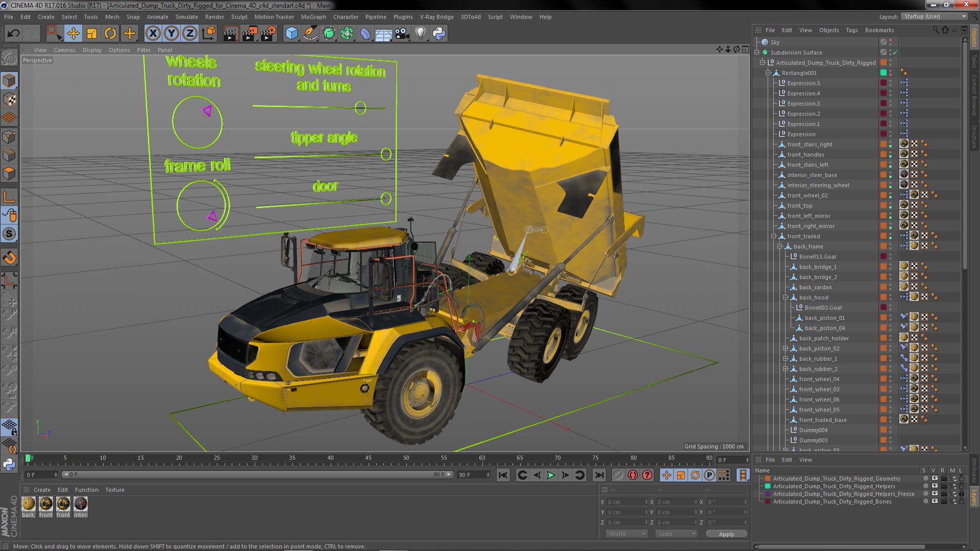Toggle Sky object visibility dots
Viewport: 980px width, 551px height.
891,42
